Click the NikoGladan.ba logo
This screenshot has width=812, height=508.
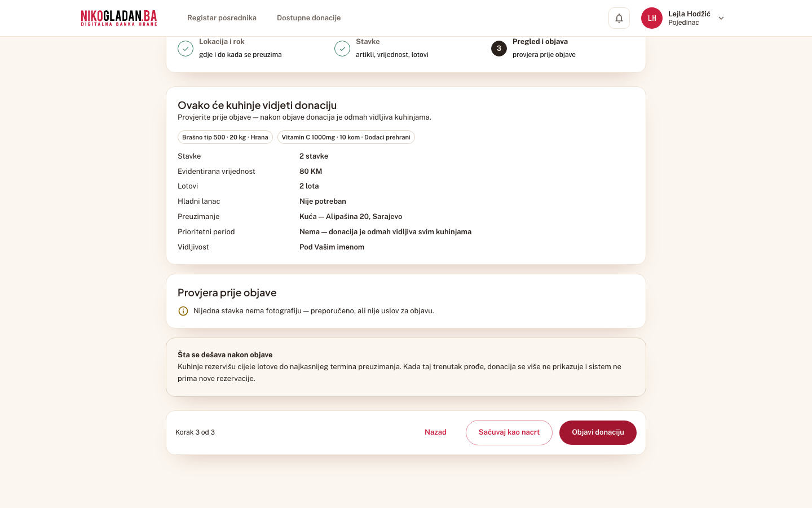coord(119,18)
